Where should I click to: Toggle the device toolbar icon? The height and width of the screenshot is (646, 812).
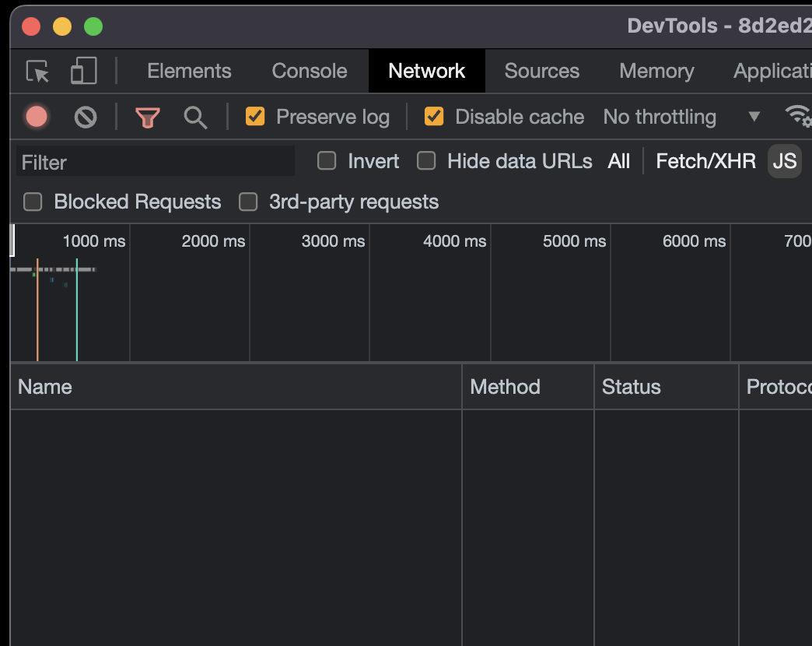pyautogui.click(x=83, y=71)
